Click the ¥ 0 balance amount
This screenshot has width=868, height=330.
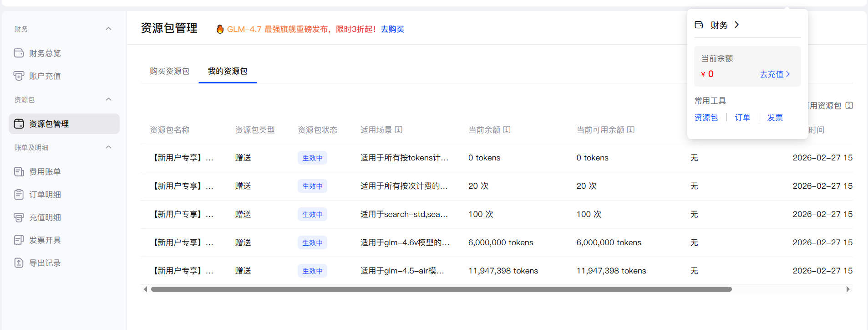707,74
